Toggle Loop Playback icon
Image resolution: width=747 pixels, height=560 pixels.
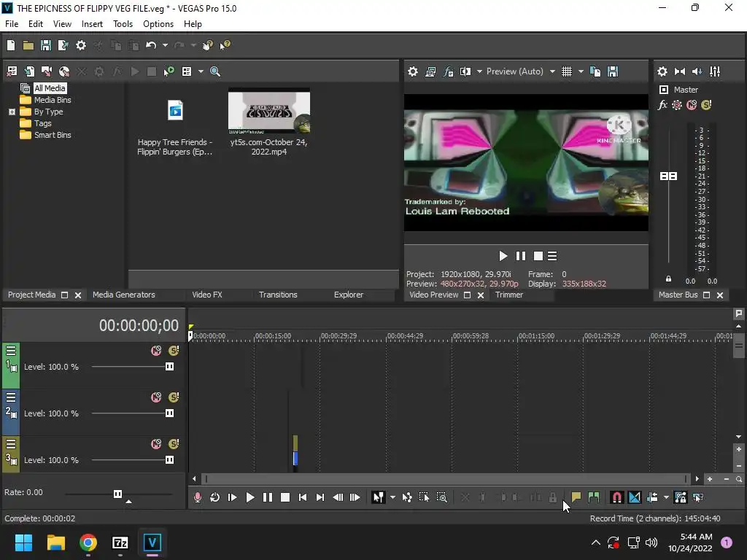point(215,497)
